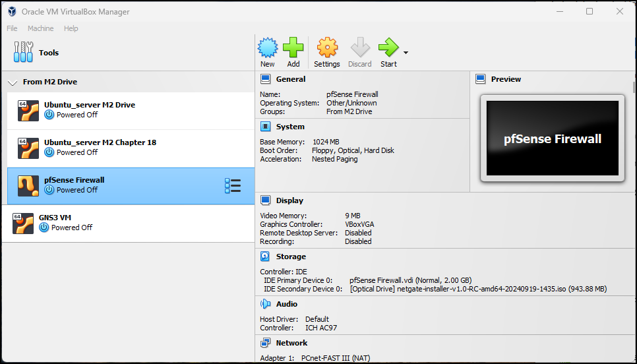637x364 pixels.
Task: Open Settings with the orange gear icon
Action: 326,47
